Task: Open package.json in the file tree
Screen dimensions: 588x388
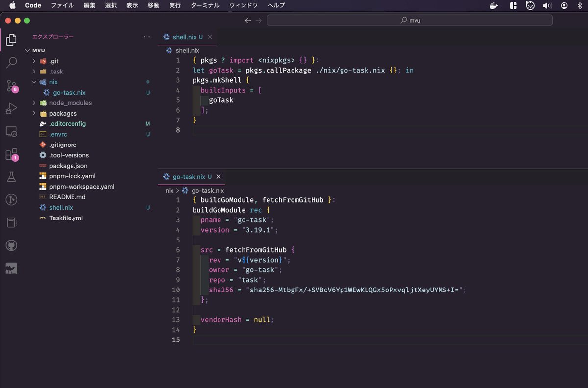Action: click(68, 166)
